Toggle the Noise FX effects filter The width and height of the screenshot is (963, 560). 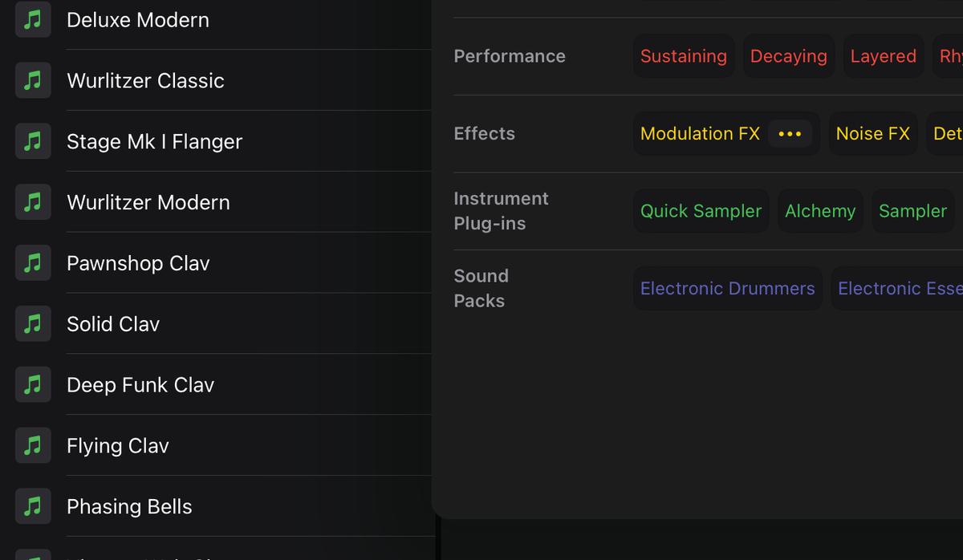click(x=873, y=133)
